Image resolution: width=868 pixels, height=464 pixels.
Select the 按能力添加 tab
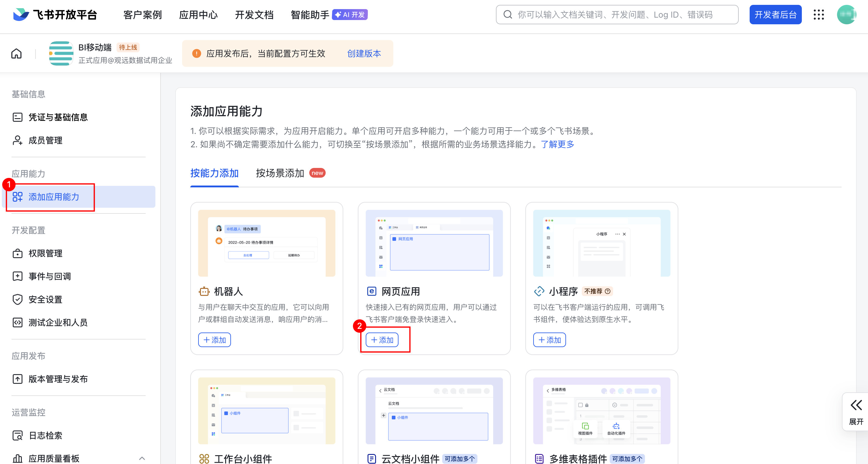[214, 173]
